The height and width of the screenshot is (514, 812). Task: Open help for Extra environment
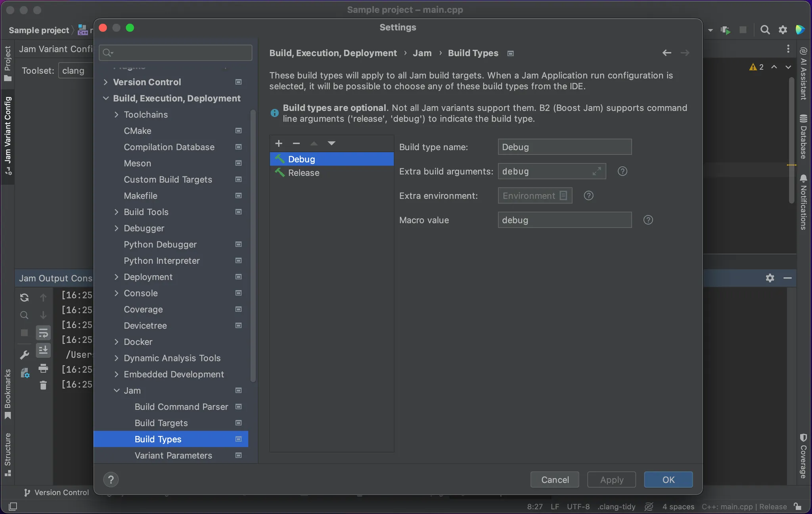(588, 196)
